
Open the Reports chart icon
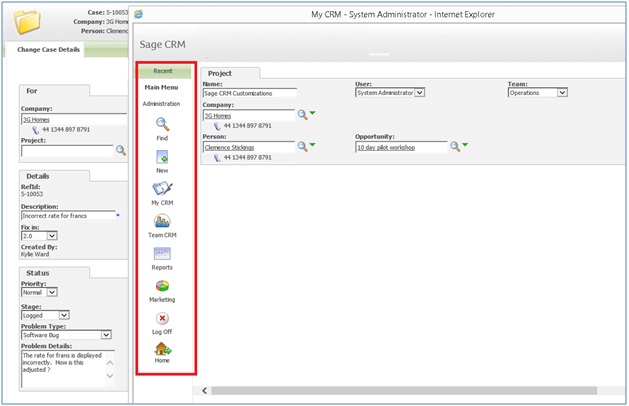pyautogui.click(x=162, y=254)
